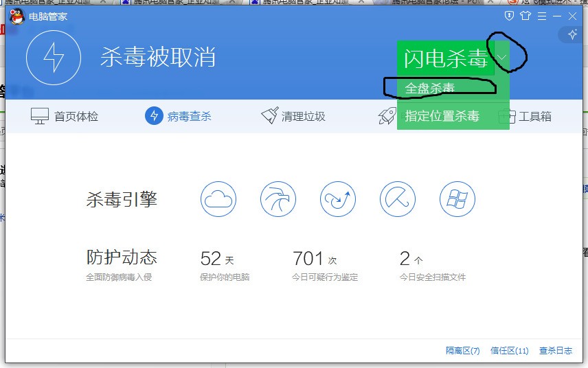Image resolution: width=588 pixels, height=368 pixels.
Task: Click the 全面防御病毒入侵 caption
Action: (x=119, y=277)
